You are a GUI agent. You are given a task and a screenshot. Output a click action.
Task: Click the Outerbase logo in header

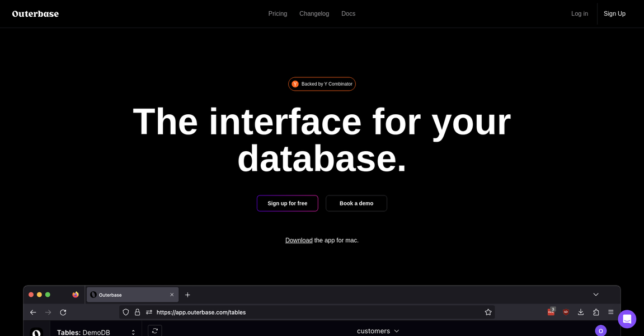pos(35,14)
